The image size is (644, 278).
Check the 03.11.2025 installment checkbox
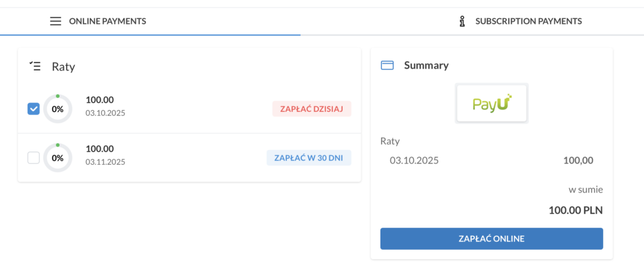point(34,158)
